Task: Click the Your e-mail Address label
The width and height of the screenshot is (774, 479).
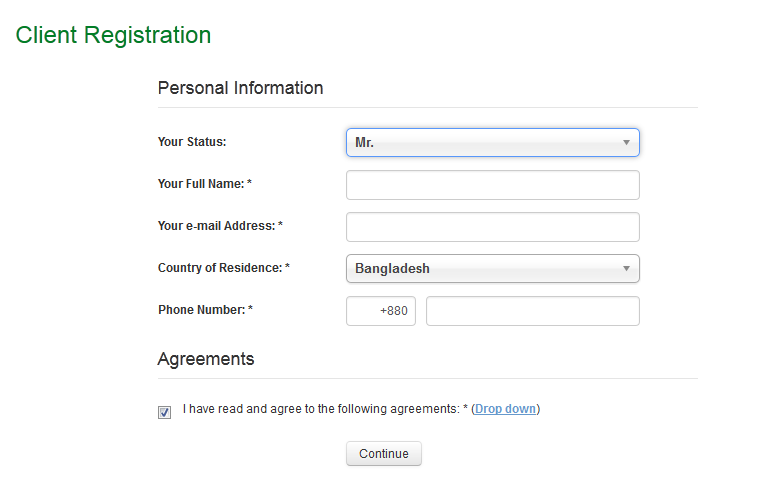Action: 220,226
